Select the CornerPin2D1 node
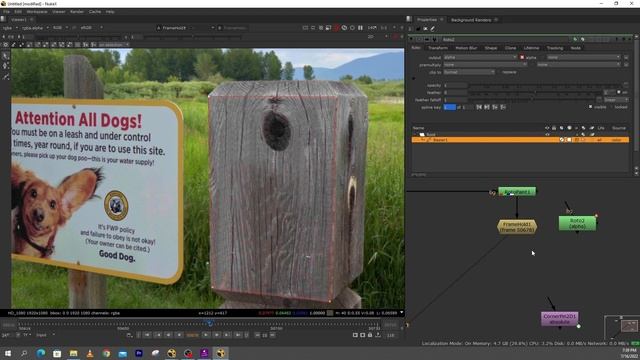The image size is (640, 360). coord(560,319)
